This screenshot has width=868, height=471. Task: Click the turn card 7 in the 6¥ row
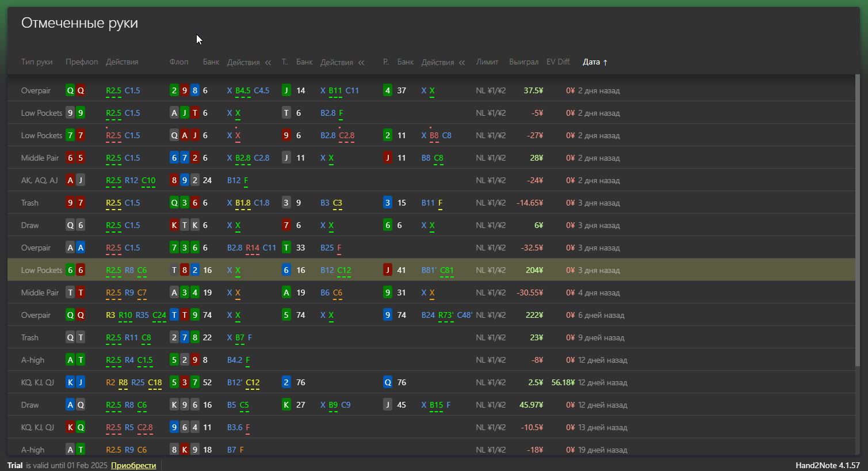click(286, 225)
